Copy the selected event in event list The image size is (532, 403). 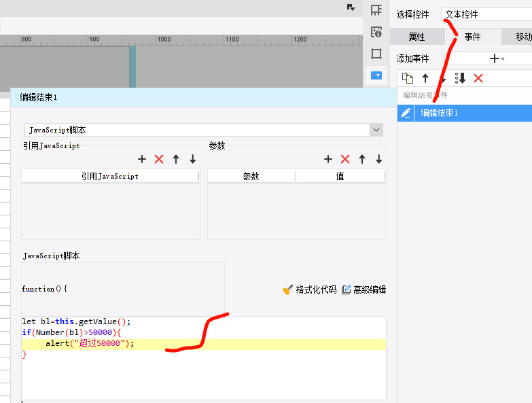408,78
